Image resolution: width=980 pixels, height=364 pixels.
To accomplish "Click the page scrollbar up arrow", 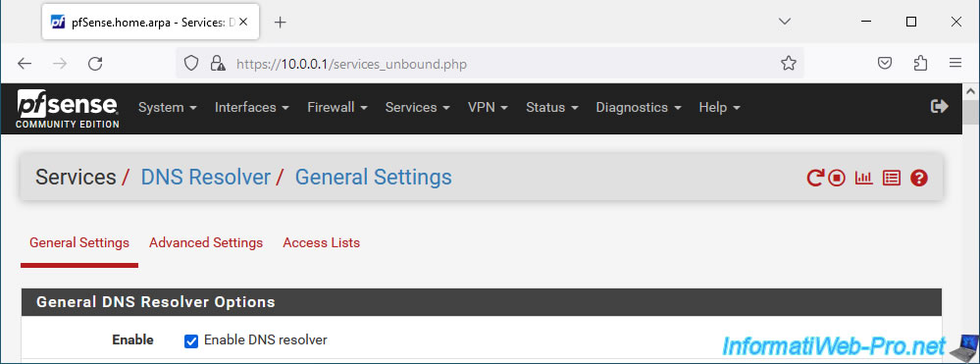I will pos(970,92).
